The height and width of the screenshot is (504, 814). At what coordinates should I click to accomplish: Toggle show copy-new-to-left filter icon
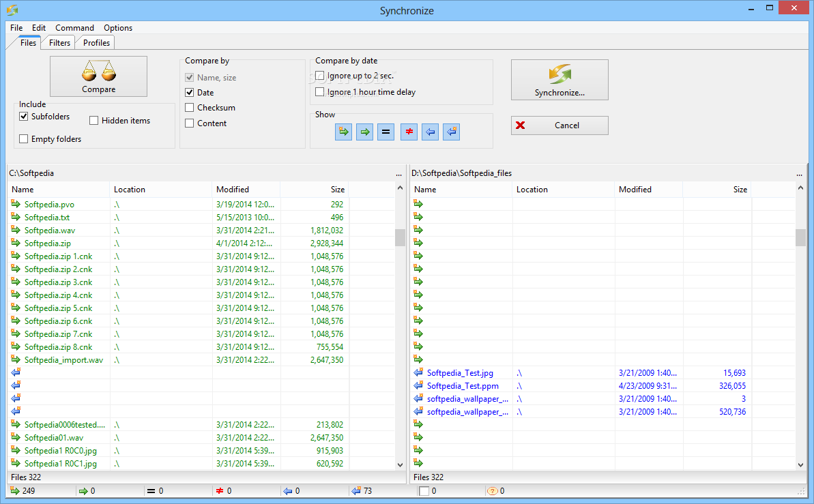tap(452, 132)
